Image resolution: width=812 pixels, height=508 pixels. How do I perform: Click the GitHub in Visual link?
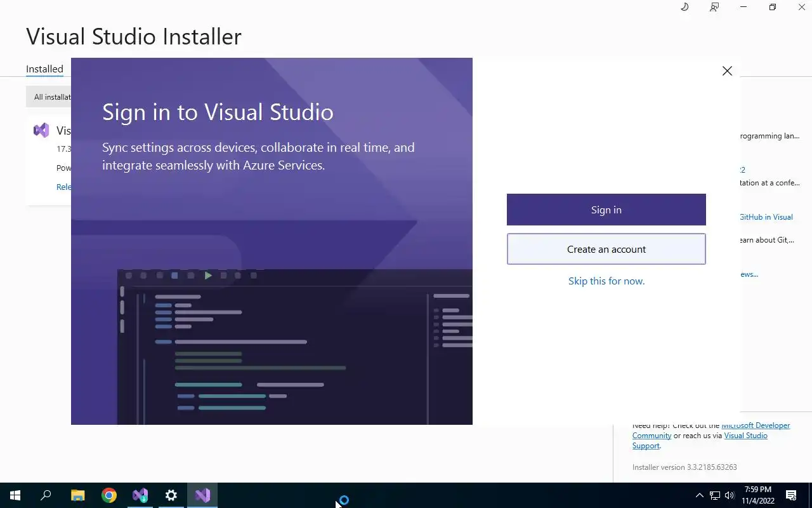click(x=766, y=217)
